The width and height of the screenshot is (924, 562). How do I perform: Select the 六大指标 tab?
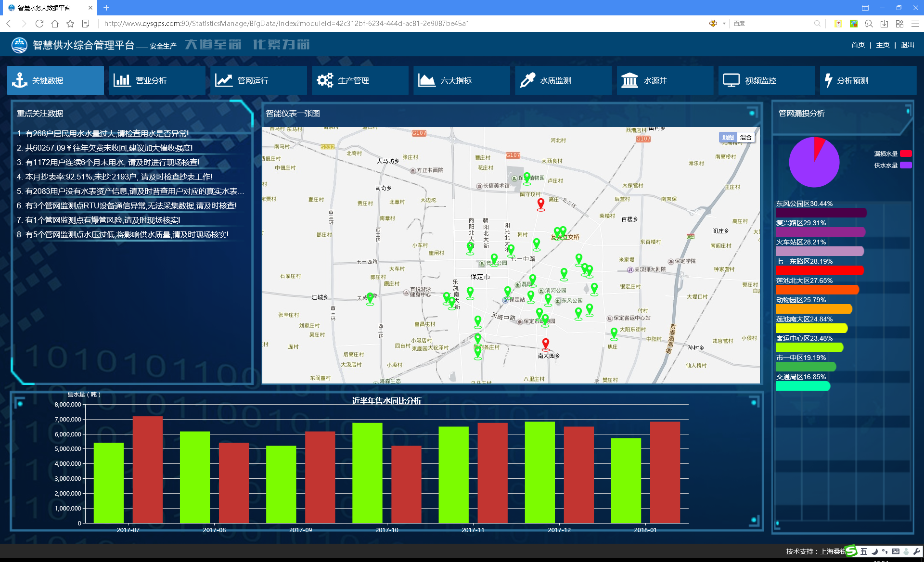click(462, 80)
